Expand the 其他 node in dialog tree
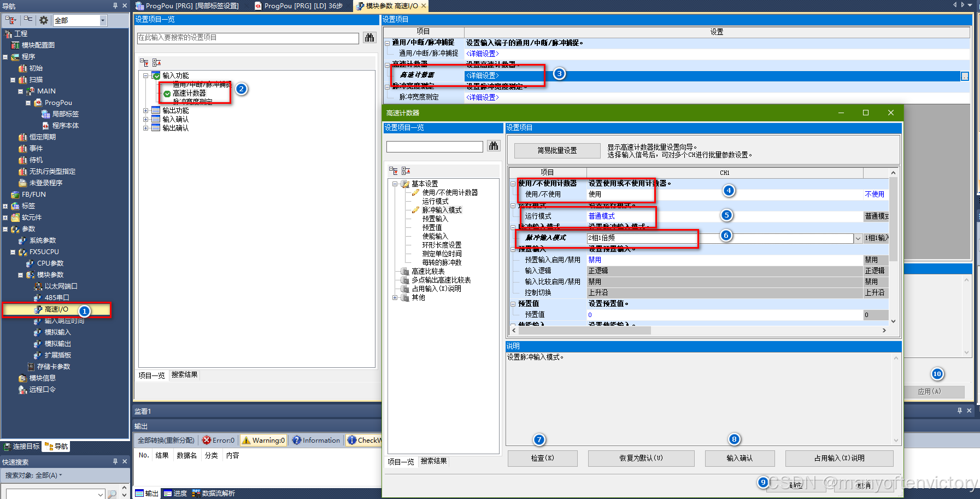This screenshot has height=499, width=980. 395,298
